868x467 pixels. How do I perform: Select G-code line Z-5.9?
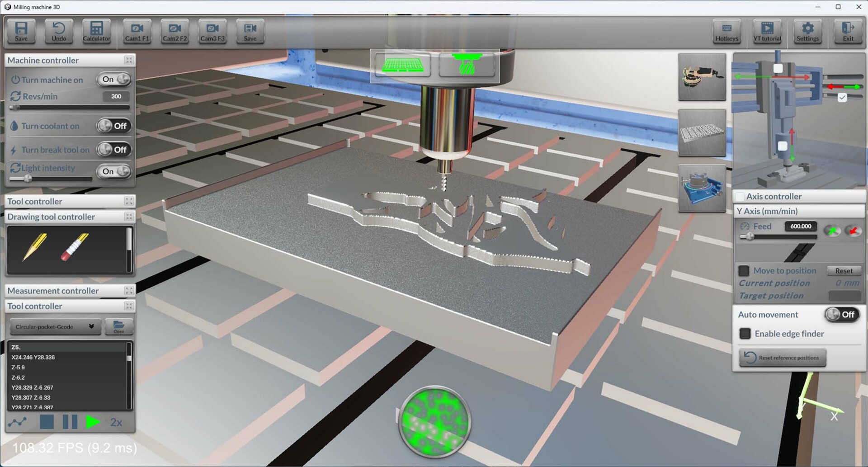(18, 367)
